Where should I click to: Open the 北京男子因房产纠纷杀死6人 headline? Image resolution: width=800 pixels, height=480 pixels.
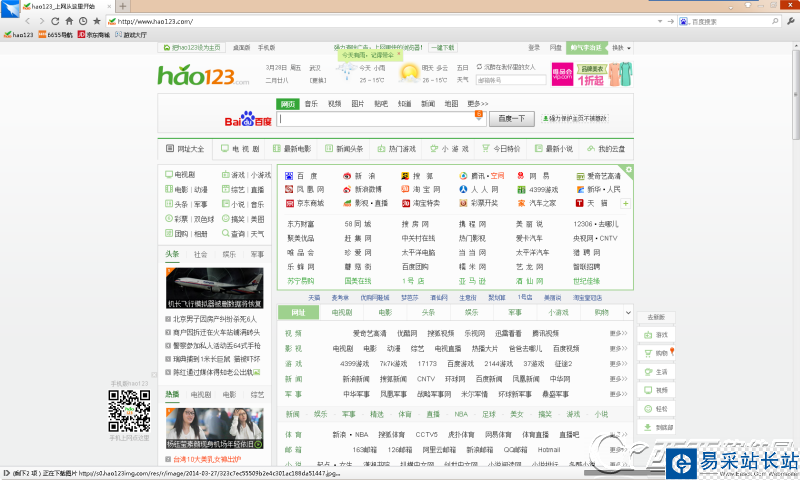coord(214,319)
